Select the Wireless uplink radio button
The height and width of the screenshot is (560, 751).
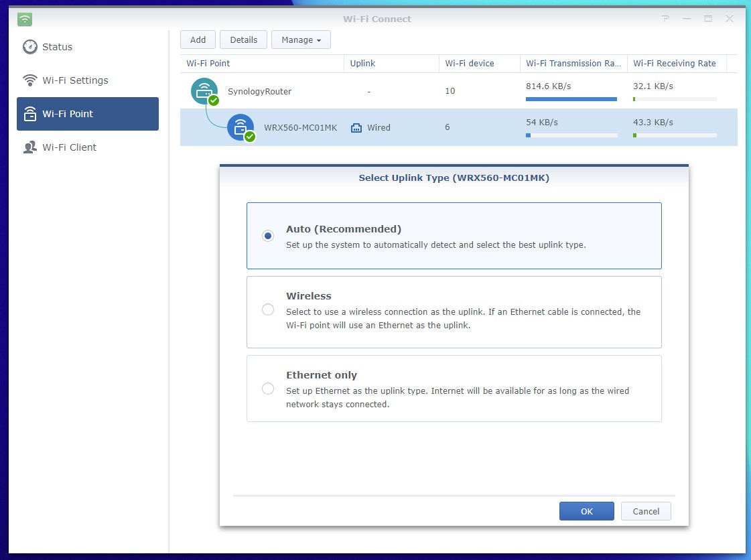coord(268,309)
